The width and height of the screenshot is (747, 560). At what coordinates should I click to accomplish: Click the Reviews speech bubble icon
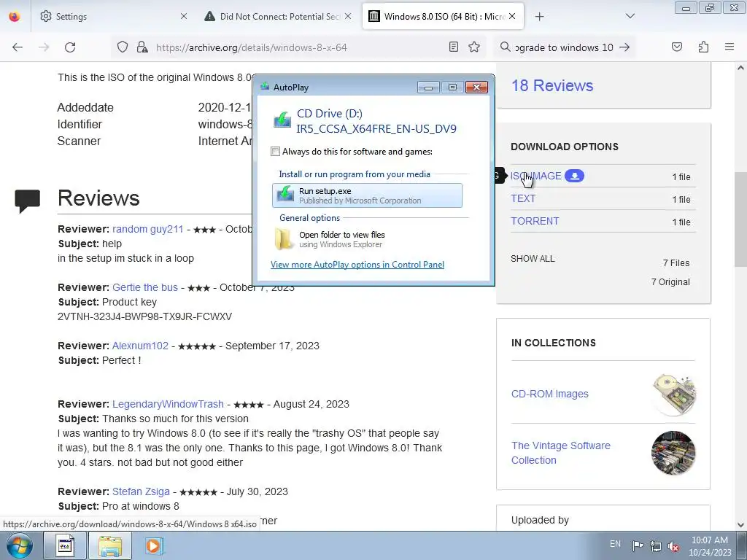click(28, 201)
